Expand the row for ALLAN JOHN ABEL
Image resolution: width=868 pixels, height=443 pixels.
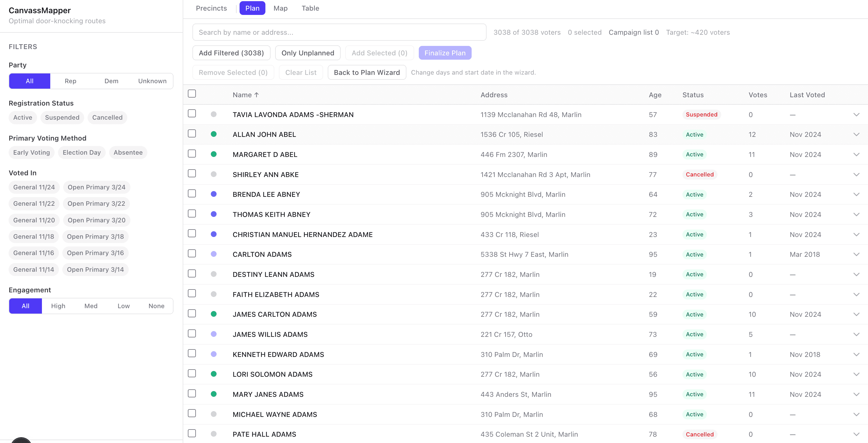point(856,134)
